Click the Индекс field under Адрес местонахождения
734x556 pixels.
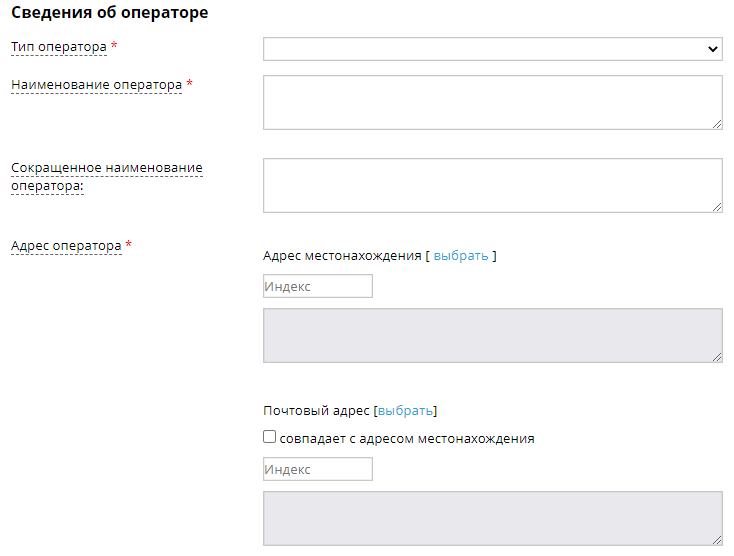pyautogui.click(x=317, y=287)
